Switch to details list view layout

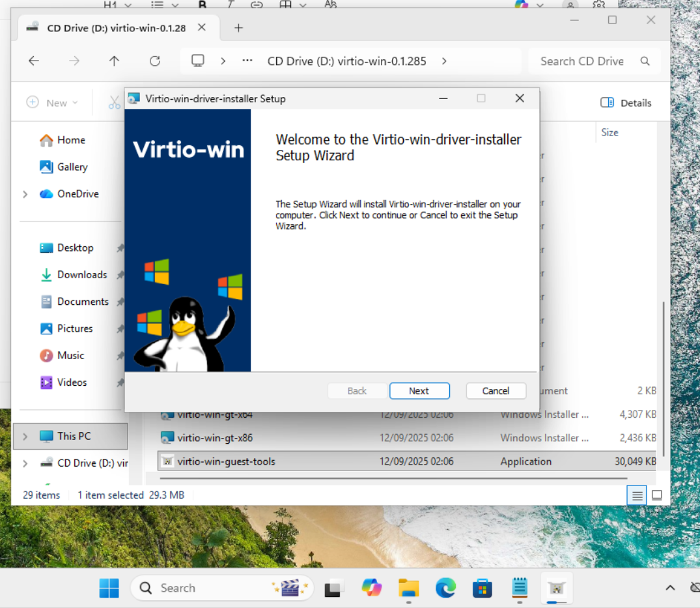click(637, 495)
